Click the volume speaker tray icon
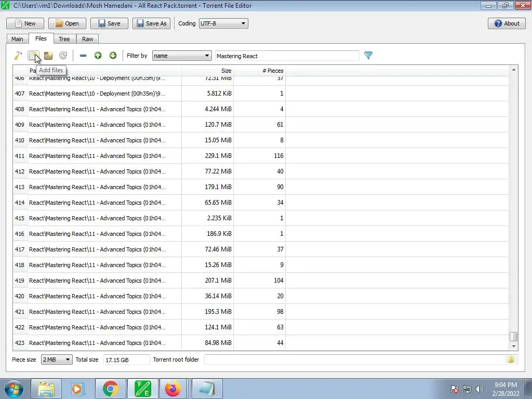 click(x=480, y=389)
